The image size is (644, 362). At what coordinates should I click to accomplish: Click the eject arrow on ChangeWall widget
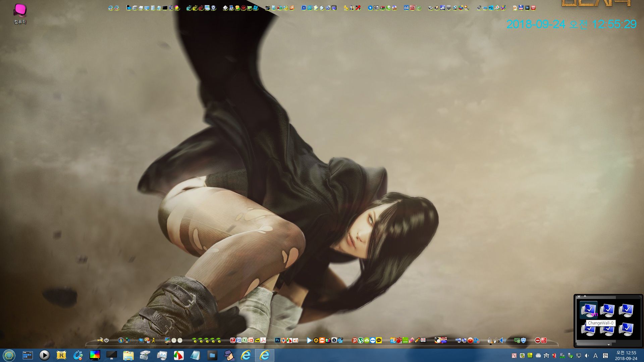tap(585, 296)
